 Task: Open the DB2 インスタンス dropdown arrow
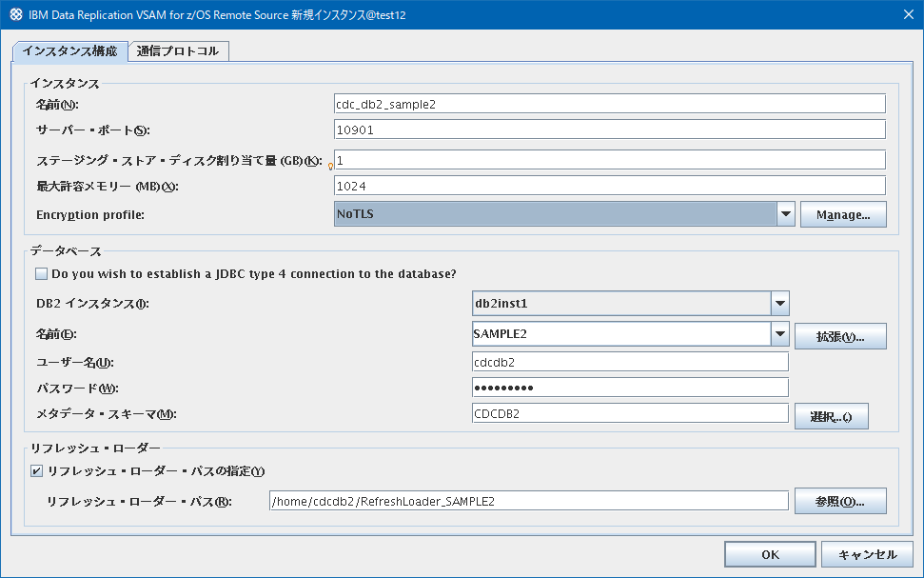point(779,304)
